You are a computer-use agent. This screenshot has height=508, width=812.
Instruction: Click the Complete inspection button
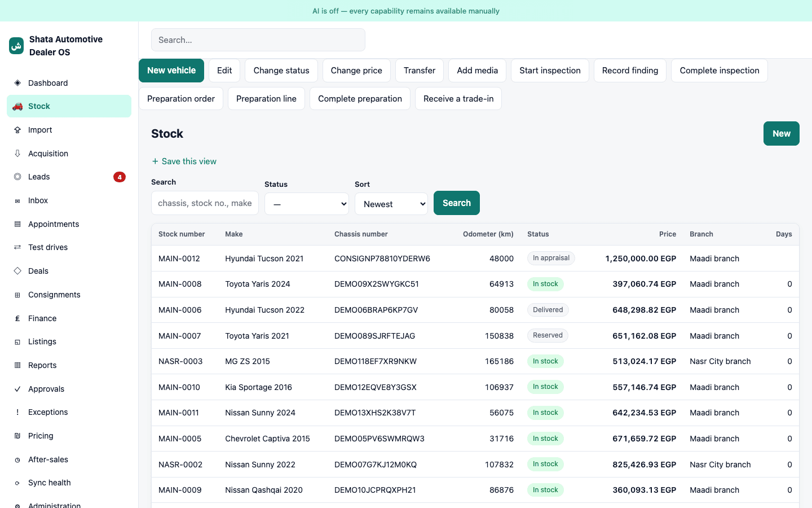(x=720, y=71)
